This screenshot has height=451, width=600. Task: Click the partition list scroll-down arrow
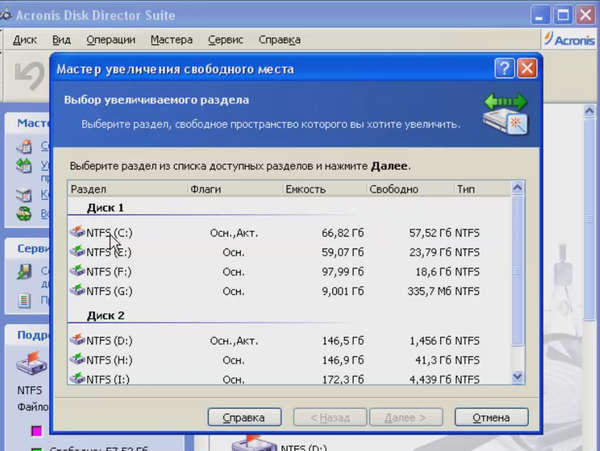[517, 377]
